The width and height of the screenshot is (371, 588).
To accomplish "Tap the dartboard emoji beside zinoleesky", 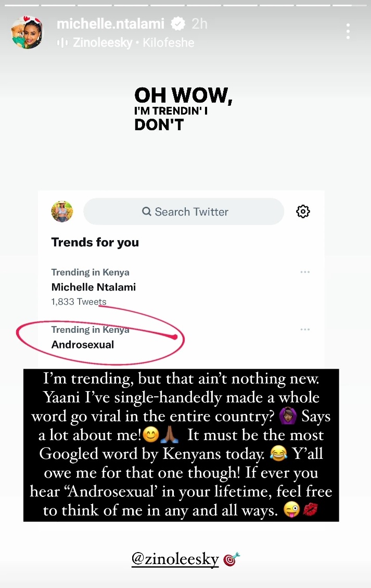I will click(x=231, y=559).
